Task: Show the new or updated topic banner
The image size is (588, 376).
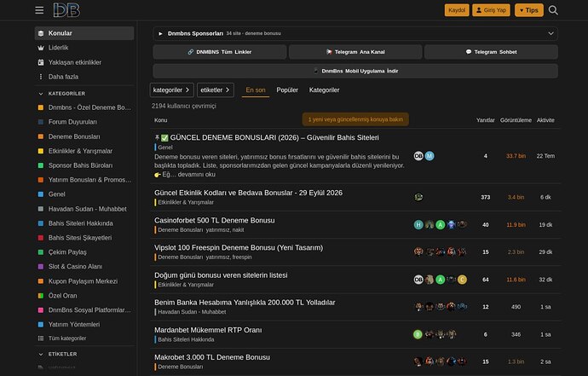Action: pos(355,119)
